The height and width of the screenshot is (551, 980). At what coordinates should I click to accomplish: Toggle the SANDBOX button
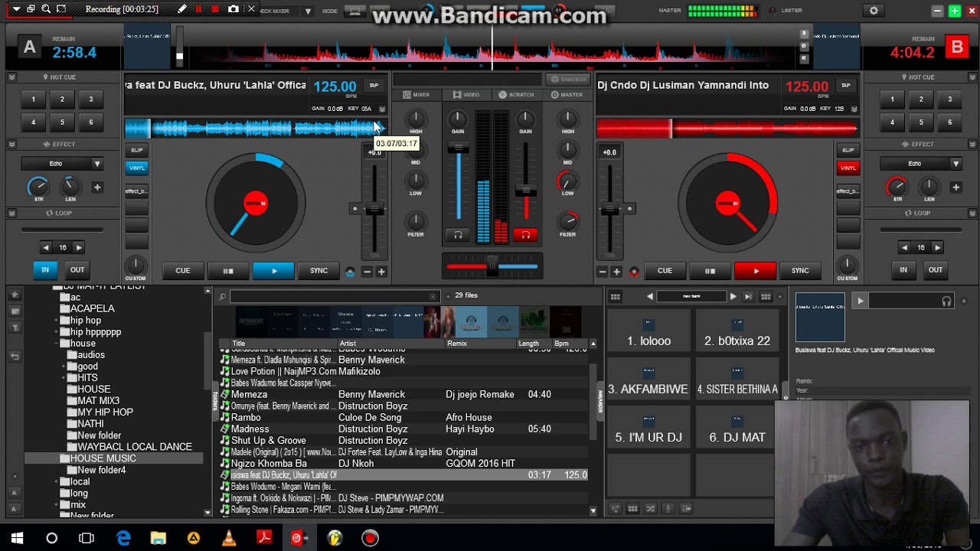(568, 79)
